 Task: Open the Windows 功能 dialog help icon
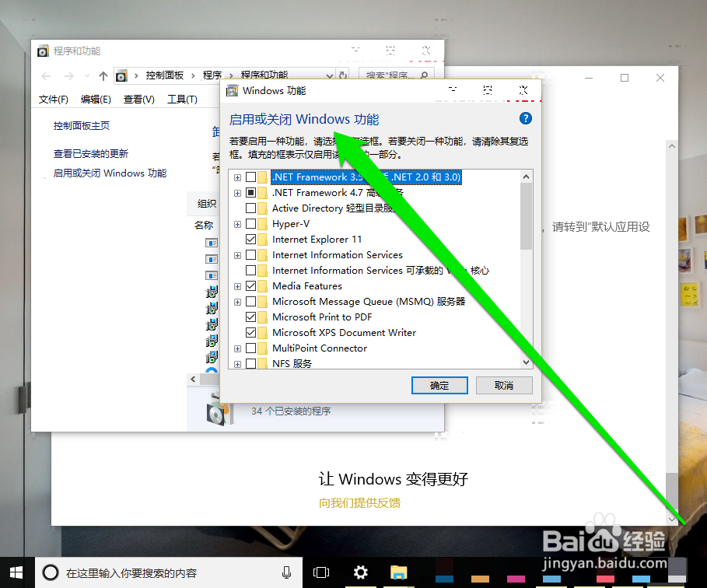tap(525, 118)
